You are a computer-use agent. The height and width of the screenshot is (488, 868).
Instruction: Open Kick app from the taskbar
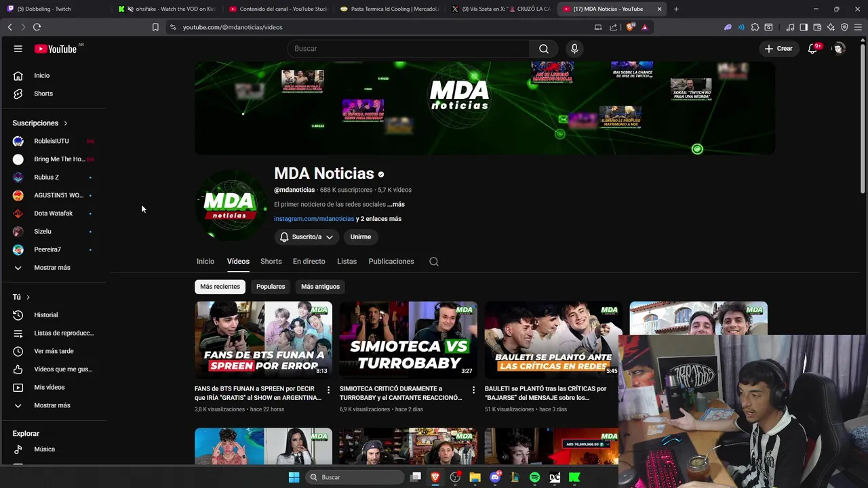[x=574, y=477]
